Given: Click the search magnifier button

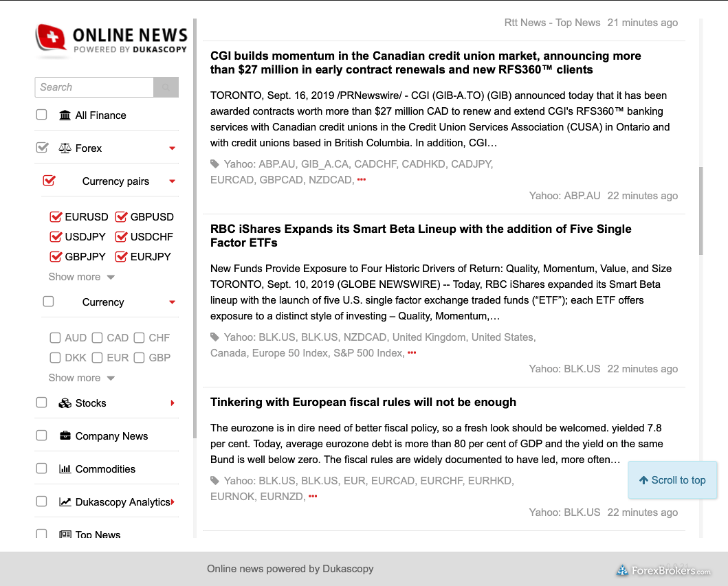Looking at the screenshot, I should (x=166, y=87).
